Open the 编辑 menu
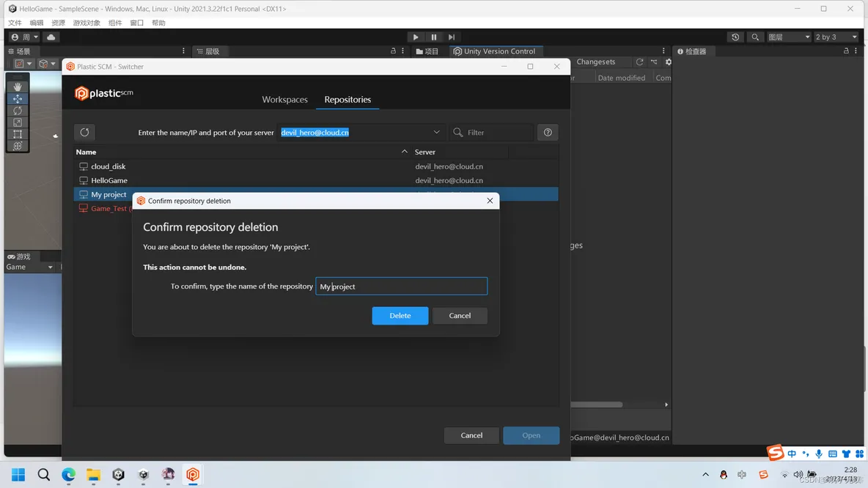The width and height of the screenshot is (868, 488). (37, 23)
